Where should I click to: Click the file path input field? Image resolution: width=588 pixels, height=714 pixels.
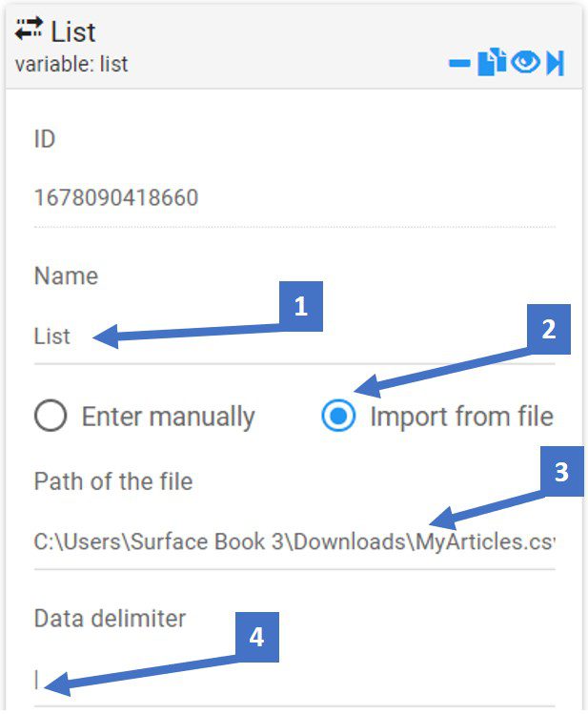(x=294, y=541)
